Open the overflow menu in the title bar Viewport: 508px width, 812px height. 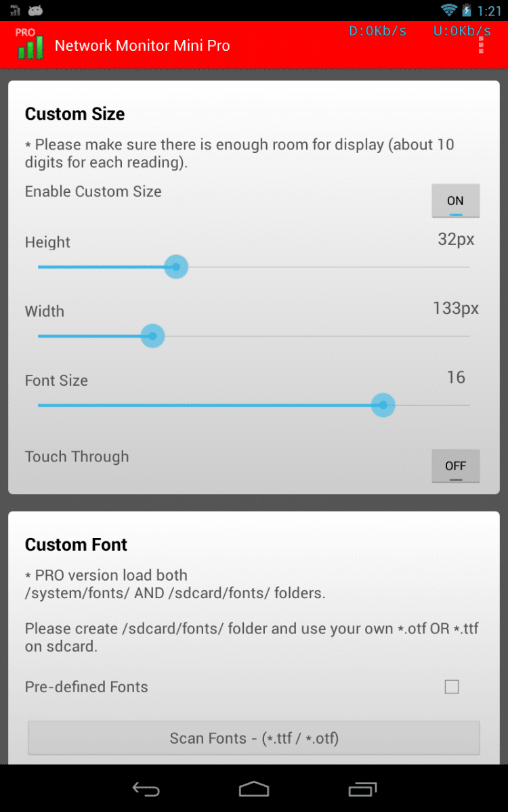point(482,45)
